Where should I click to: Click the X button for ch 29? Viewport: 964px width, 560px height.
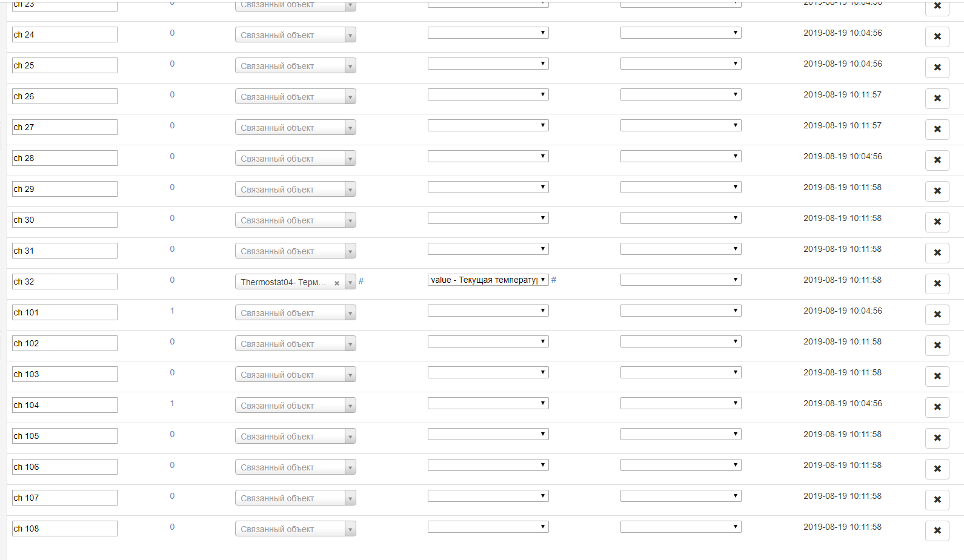pyautogui.click(x=937, y=191)
